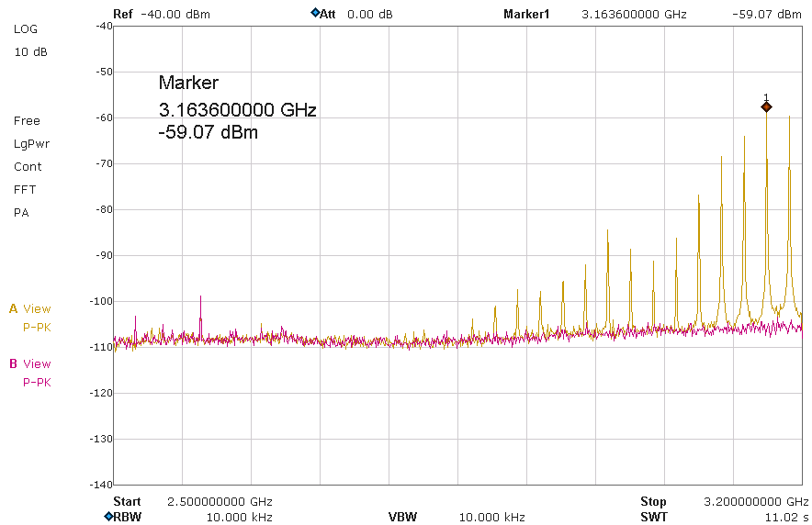Click the blue diamond icon beside RBW
Screen dimensions: 812x525
108,517
